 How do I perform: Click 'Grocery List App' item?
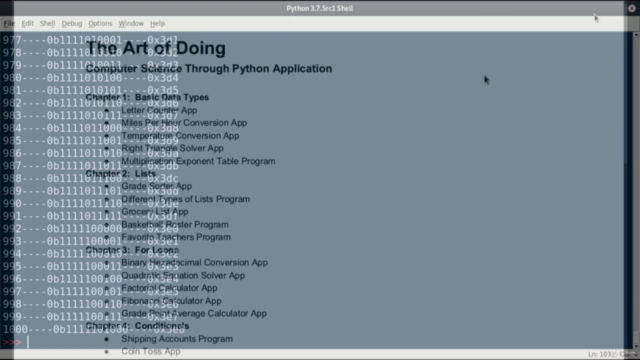coord(155,212)
